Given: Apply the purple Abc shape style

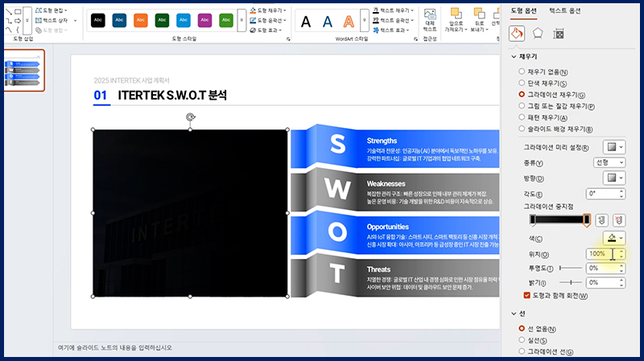Looking at the screenshot, I should pos(204,20).
